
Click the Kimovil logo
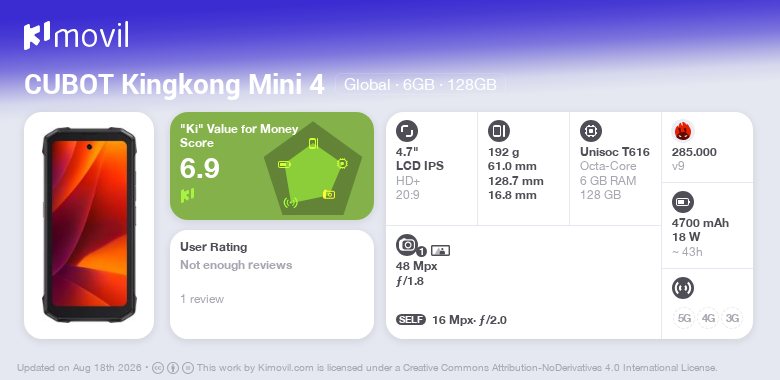point(76,36)
